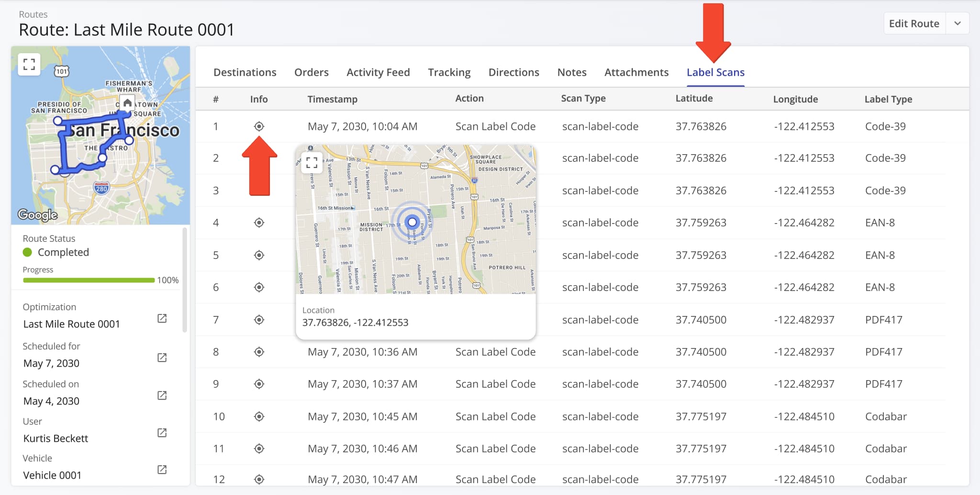Open the Edit Route dropdown arrow

click(957, 23)
